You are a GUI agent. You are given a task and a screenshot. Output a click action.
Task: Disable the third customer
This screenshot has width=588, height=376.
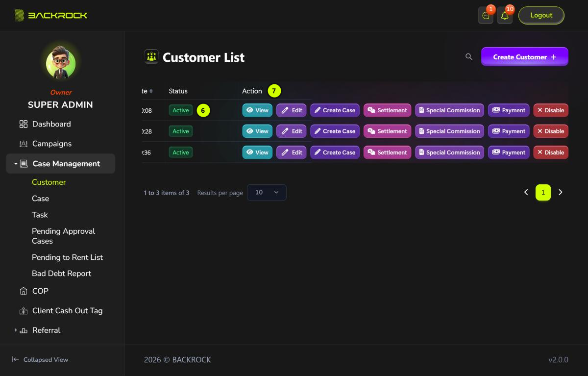pos(551,152)
